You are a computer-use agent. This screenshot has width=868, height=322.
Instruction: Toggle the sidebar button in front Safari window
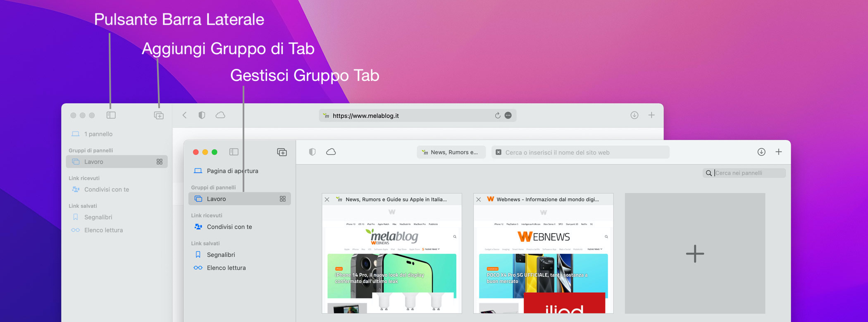(234, 152)
